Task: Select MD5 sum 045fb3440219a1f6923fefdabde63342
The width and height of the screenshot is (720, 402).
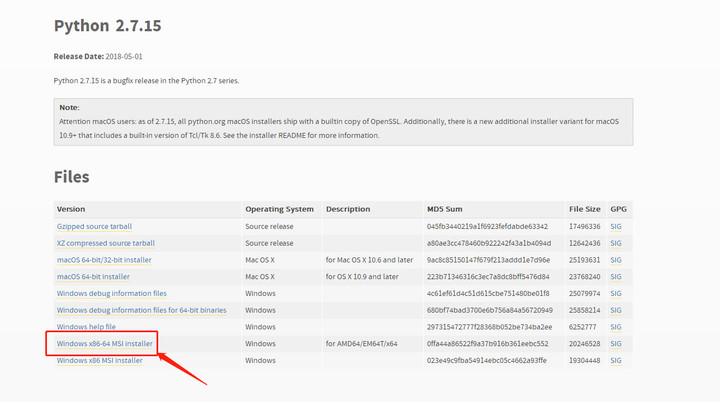Action: tap(487, 226)
